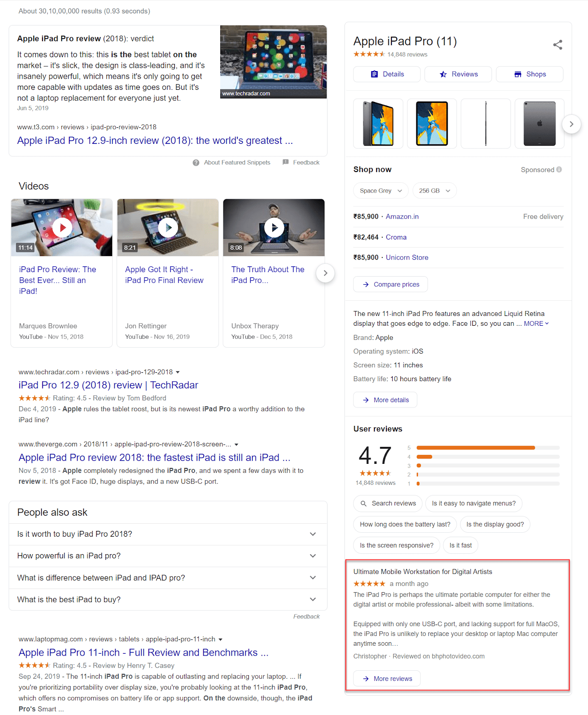Expand 'What is difference between iPad and IPAD pro?'

click(x=168, y=578)
